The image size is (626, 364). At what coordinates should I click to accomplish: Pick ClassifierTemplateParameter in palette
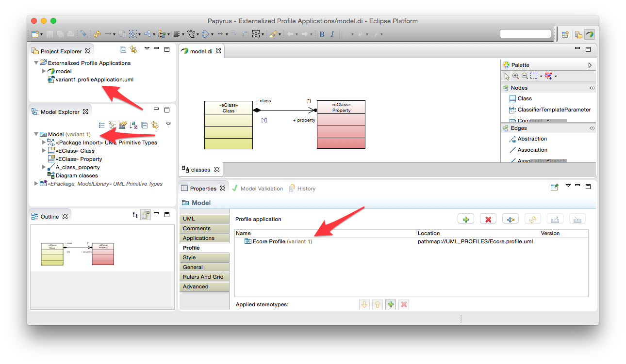550,110
